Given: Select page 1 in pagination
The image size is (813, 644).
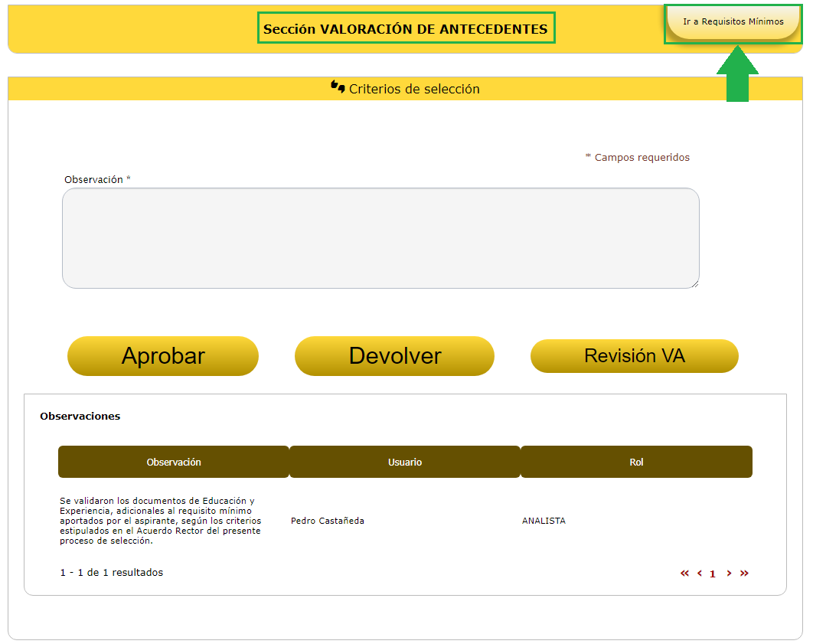Looking at the screenshot, I should [x=713, y=574].
